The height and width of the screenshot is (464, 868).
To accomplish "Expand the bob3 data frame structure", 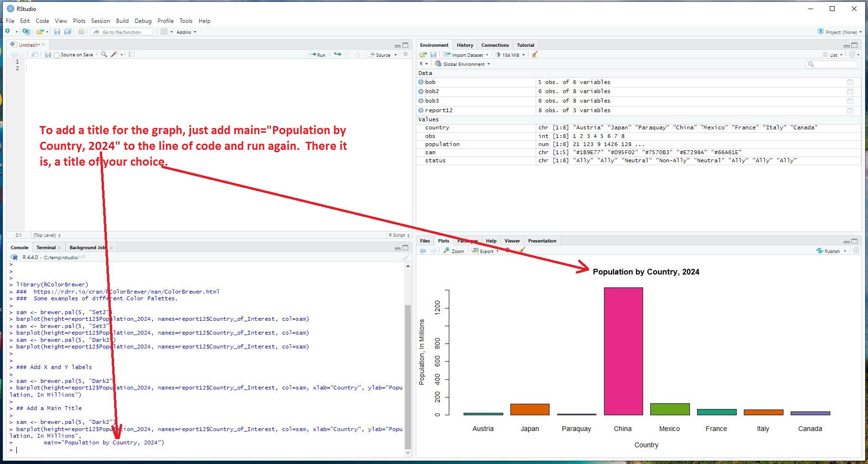I will (421, 101).
